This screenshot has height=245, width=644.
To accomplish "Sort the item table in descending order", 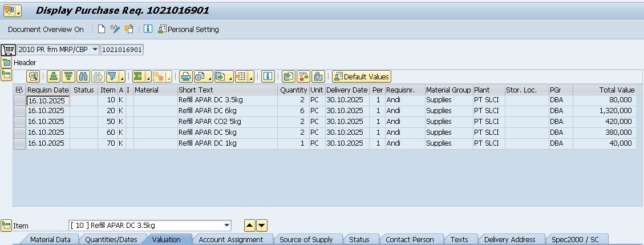I will 68,77.
